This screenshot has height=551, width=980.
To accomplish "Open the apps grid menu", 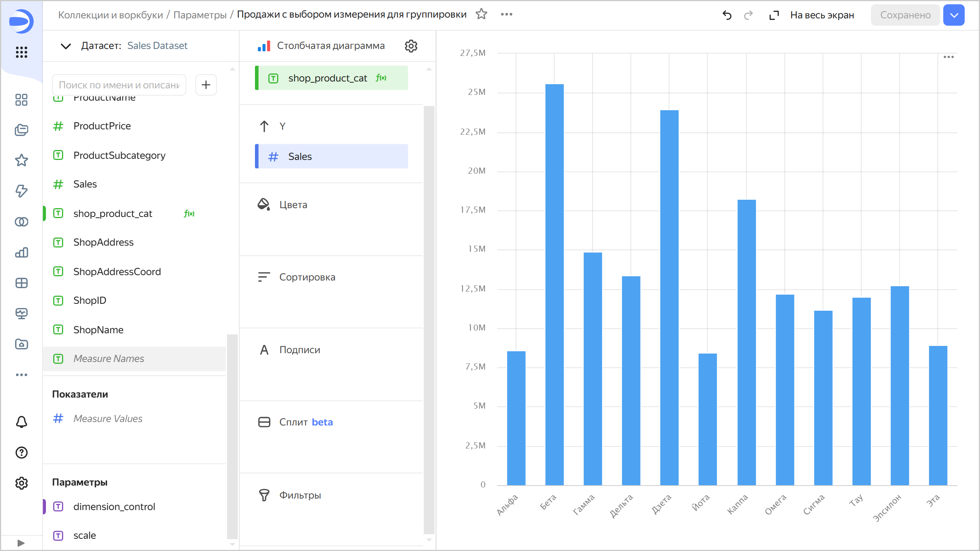I will pyautogui.click(x=21, y=52).
